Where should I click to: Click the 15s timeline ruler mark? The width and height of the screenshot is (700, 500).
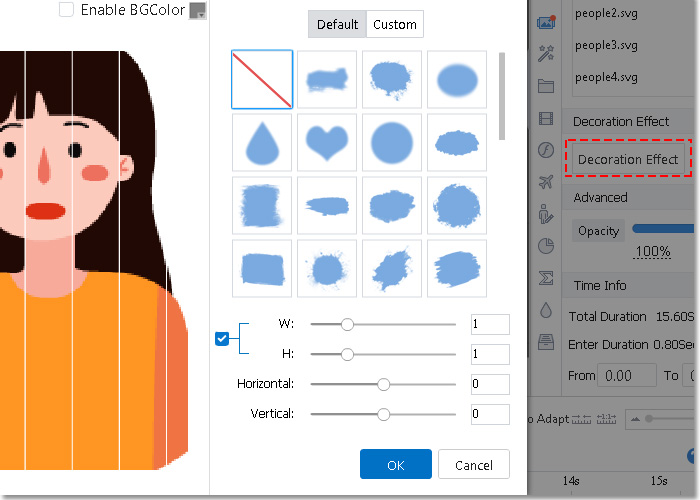pyautogui.click(x=659, y=481)
